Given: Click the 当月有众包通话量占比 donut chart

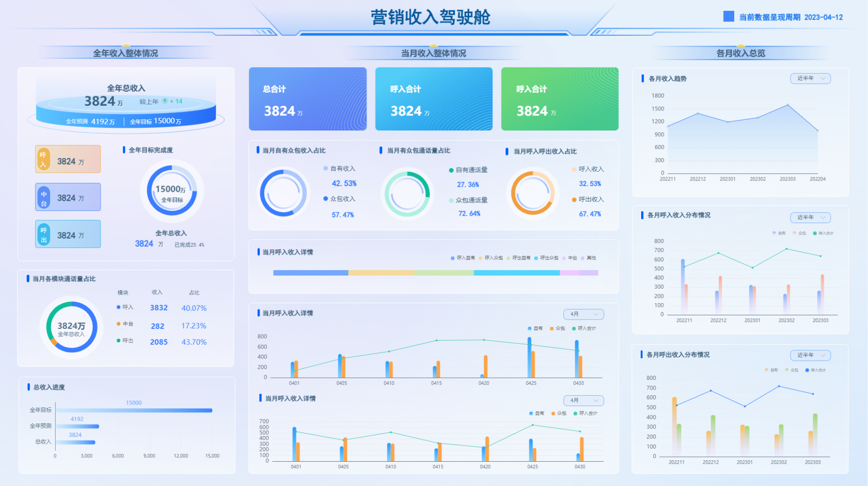Looking at the screenshot, I should pyautogui.click(x=407, y=194).
